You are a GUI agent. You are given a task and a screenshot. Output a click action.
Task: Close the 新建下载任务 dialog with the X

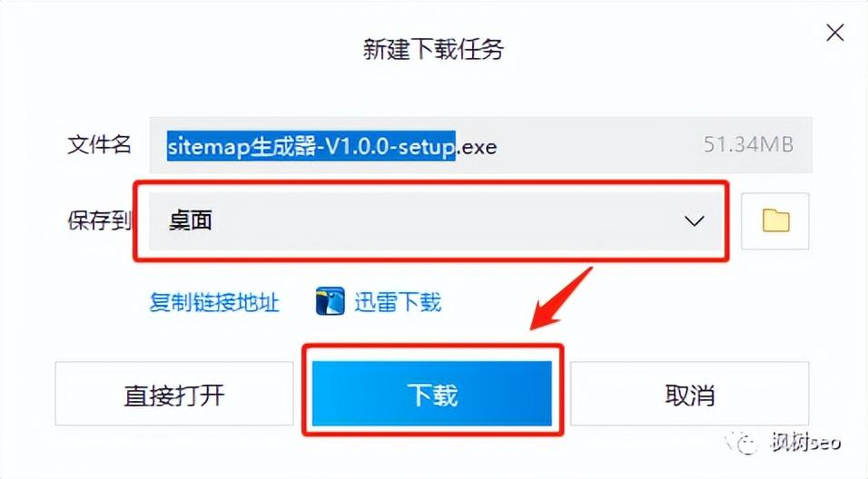pos(834,33)
